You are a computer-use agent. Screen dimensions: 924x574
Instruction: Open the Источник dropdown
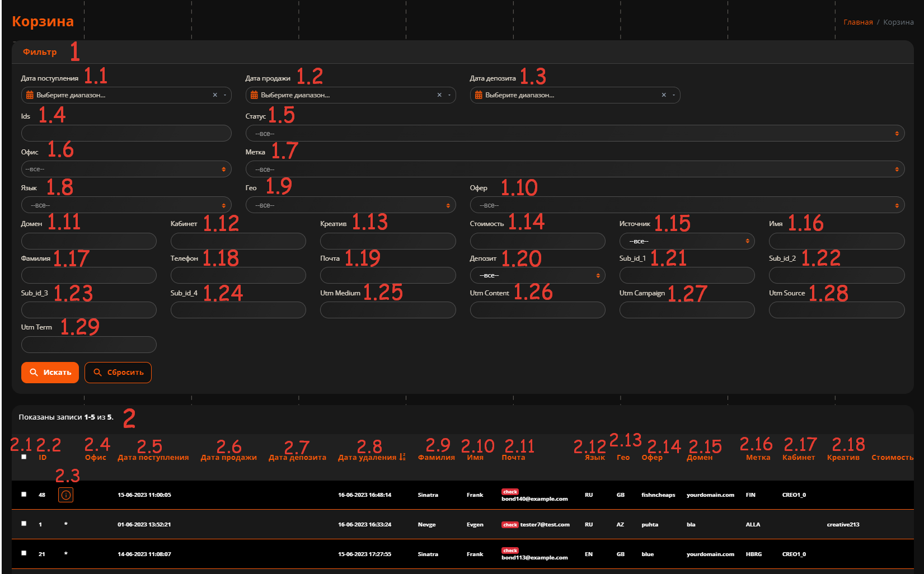point(687,241)
